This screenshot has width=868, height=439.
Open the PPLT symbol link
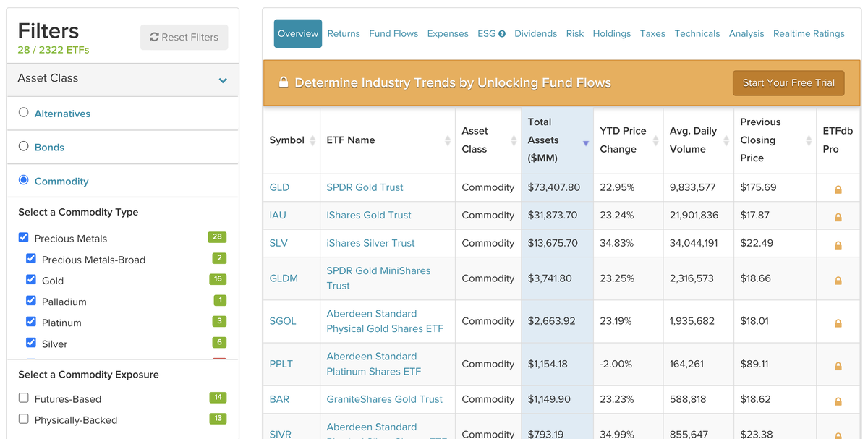281,364
